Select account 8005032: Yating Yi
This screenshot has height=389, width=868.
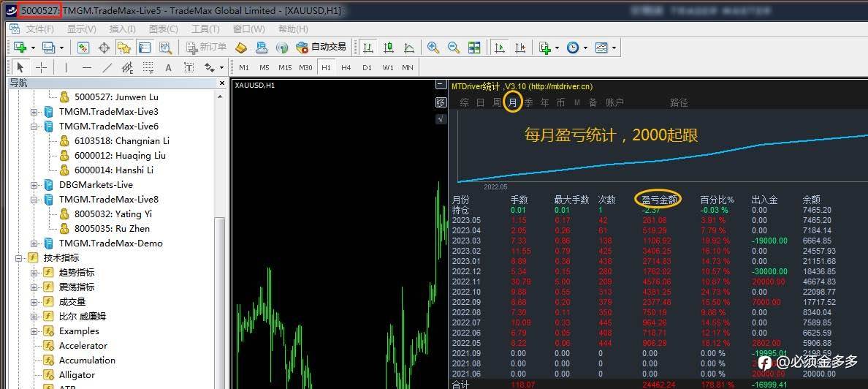(113, 214)
